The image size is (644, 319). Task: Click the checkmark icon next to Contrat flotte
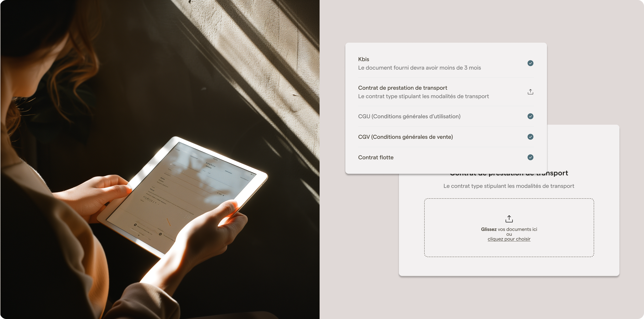tap(530, 157)
